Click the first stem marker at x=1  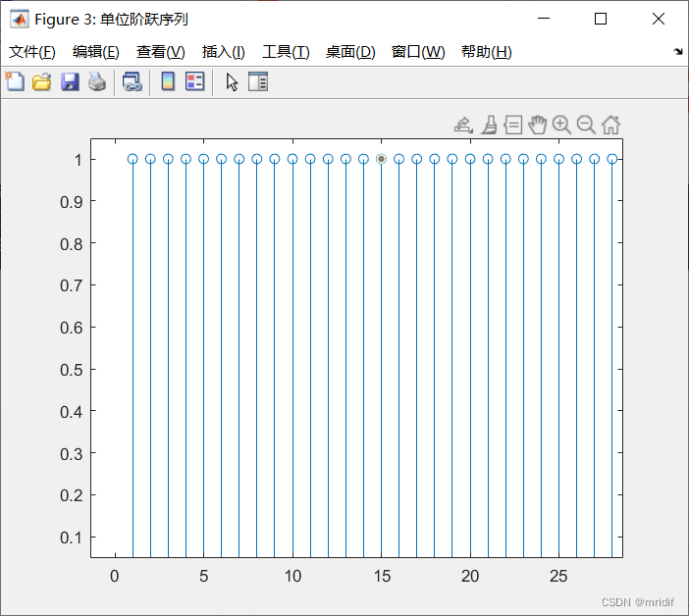click(132, 159)
